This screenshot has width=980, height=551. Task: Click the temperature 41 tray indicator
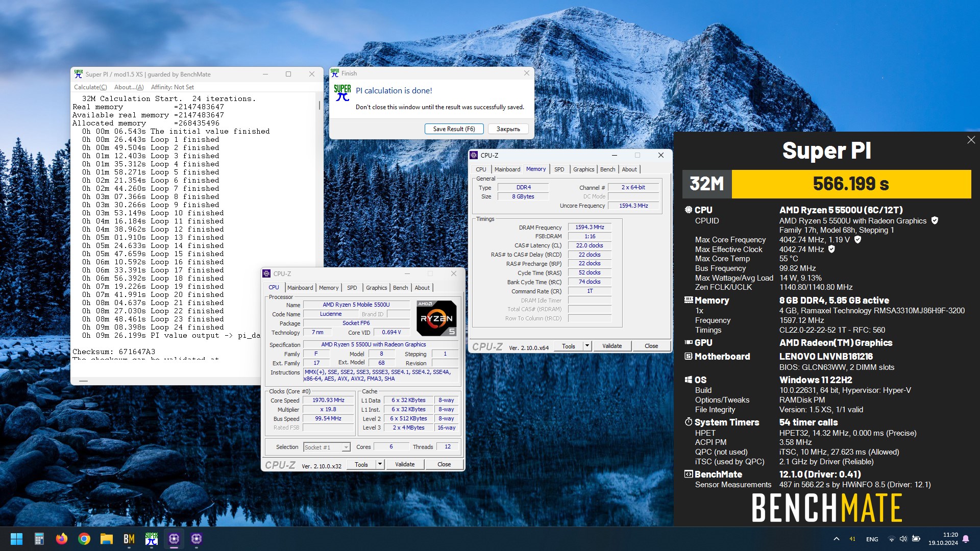852,539
